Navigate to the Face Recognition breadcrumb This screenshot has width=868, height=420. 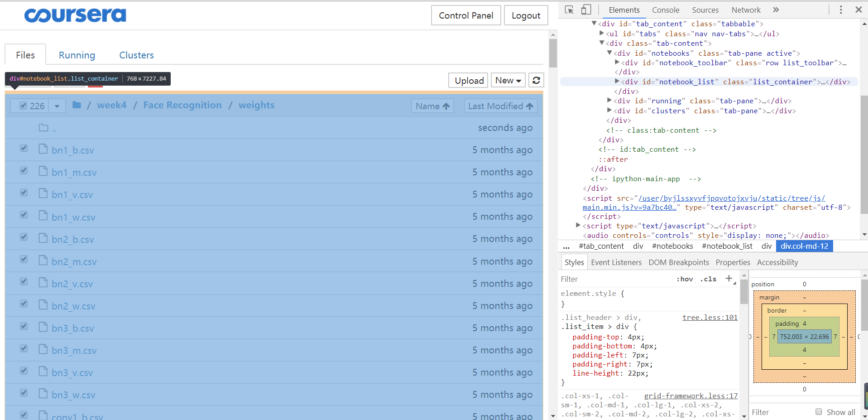[182, 105]
